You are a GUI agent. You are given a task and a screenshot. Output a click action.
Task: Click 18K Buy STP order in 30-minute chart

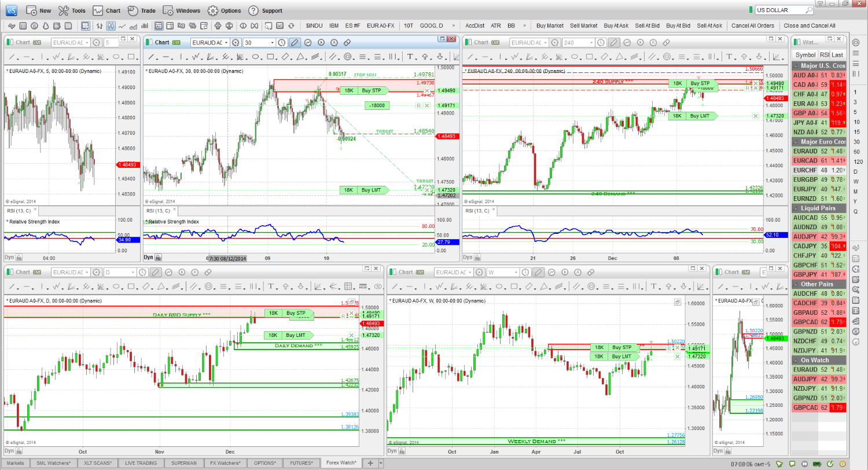click(x=363, y=90)
